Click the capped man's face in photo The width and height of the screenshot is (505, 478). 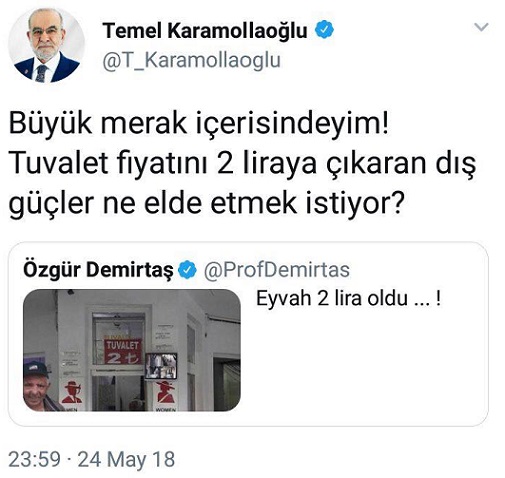click(36, 390)
